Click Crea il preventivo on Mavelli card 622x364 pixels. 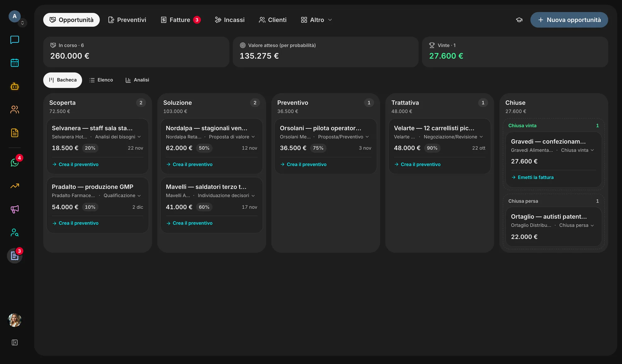189,223
